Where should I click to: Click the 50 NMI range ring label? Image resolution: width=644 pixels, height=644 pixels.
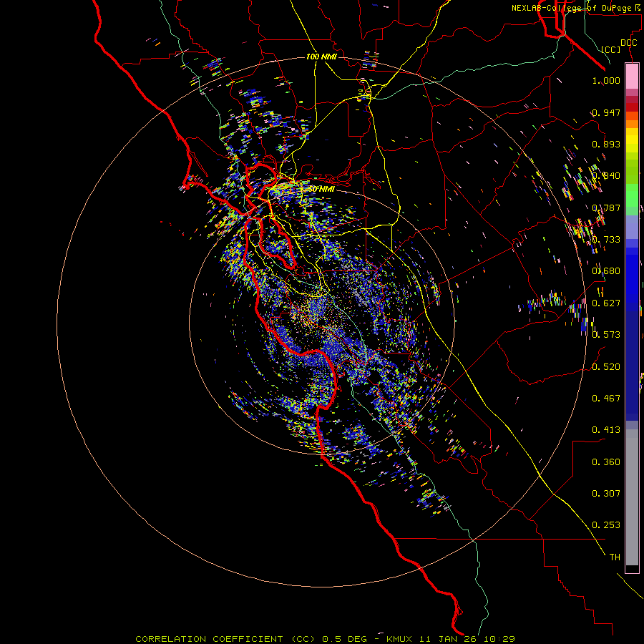pyautogui.click(x=321, y=189)
